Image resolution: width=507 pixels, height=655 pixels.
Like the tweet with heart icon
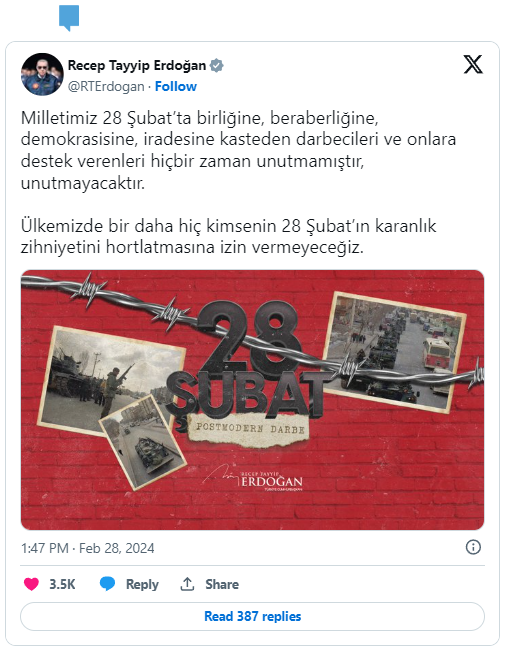pos(31,584)
